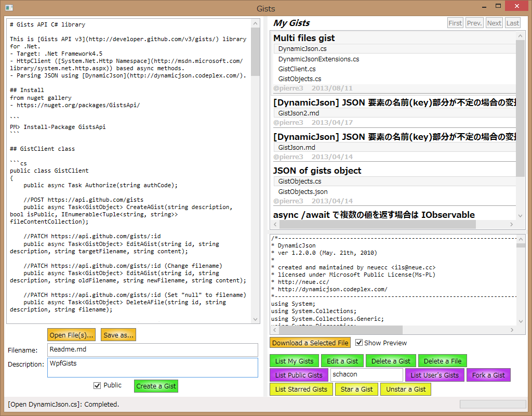
Task: Click the editor pane vertical scrollbar thumb
Action: (256, 51)
